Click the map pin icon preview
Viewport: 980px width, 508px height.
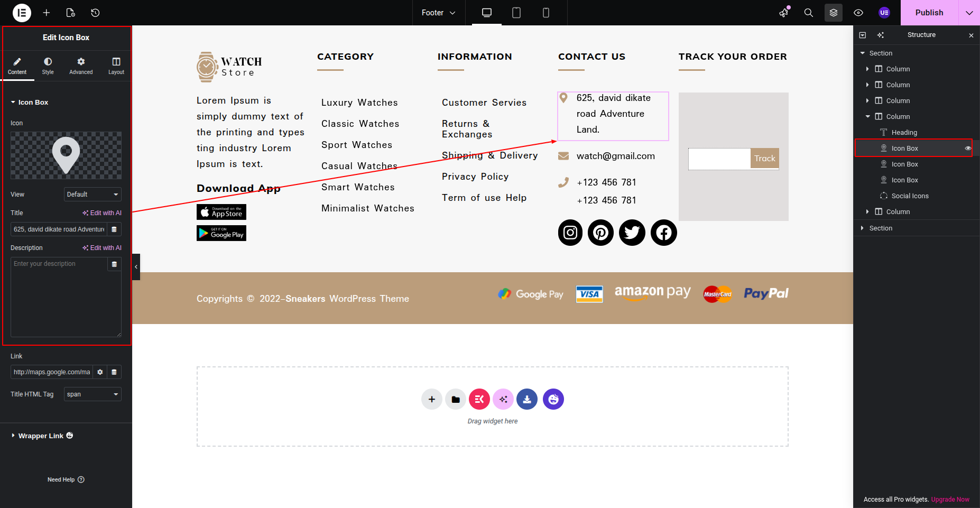tap(66, 155)
